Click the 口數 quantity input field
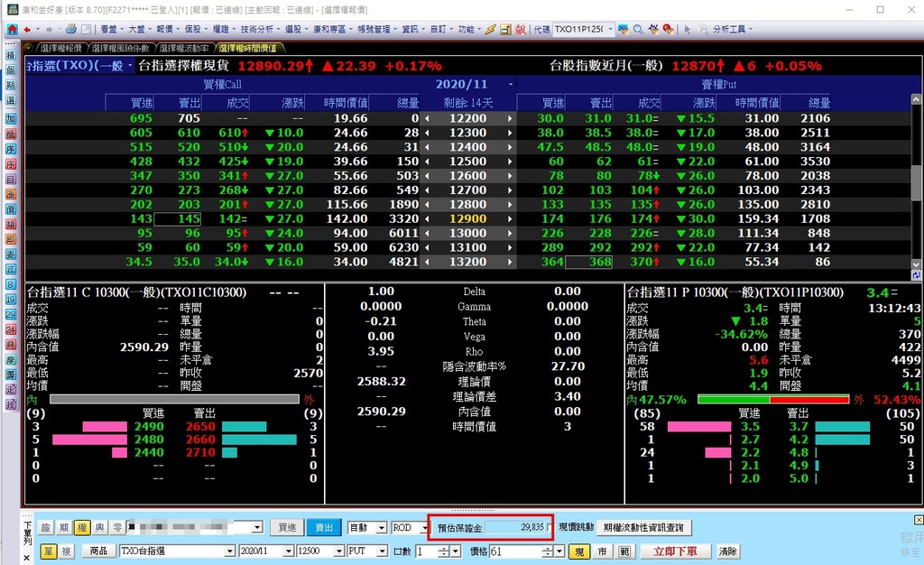The image size is (924, 565). point(427,551)
